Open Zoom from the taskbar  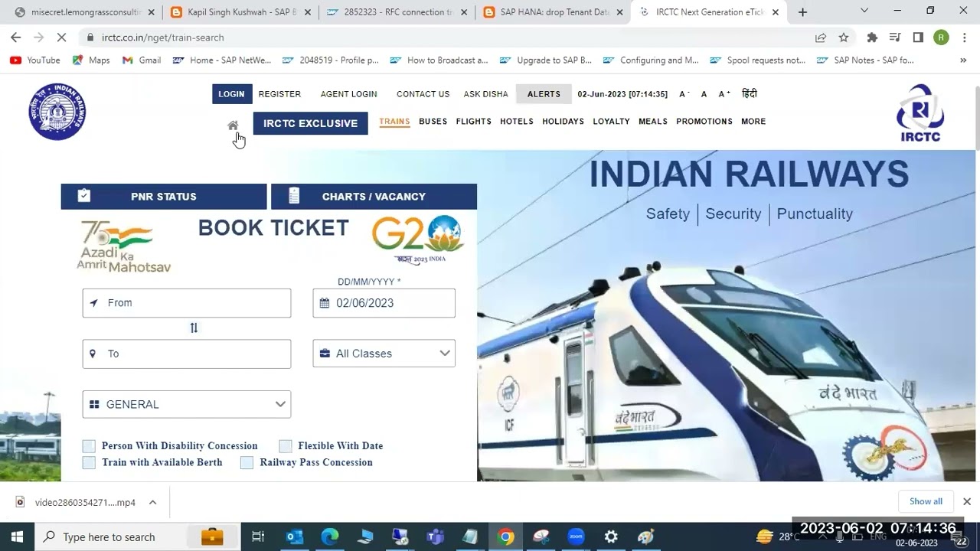click(576, 536)
